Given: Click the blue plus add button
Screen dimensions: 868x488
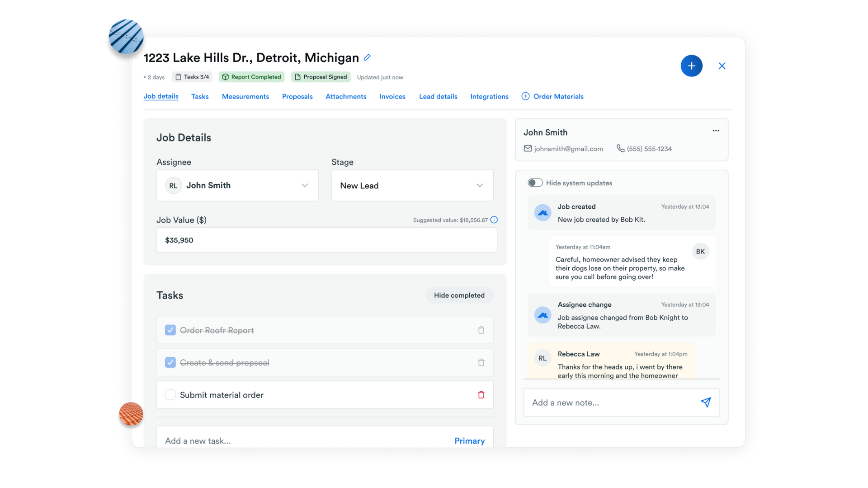Looking at the screenshot, I should tap(691, 66).
